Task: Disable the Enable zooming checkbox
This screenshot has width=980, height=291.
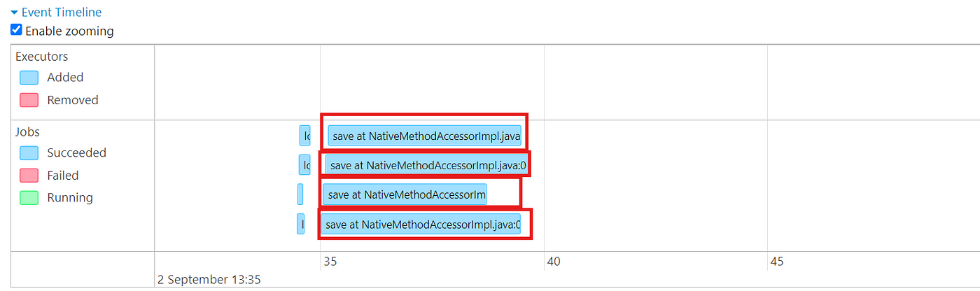Action: point(17,30)
